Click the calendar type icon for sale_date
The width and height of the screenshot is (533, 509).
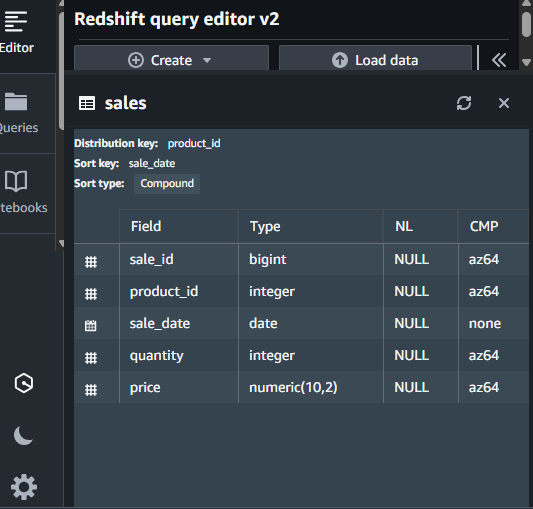click(x=90, y=326)
